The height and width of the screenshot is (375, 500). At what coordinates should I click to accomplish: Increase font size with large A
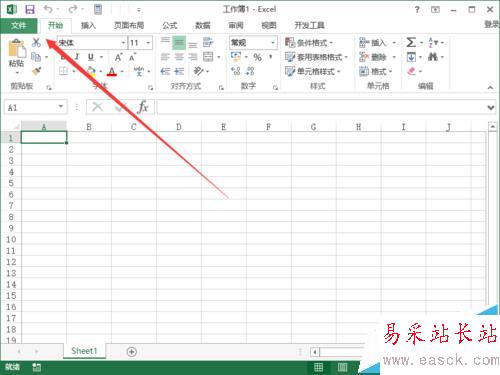point(118,57)
